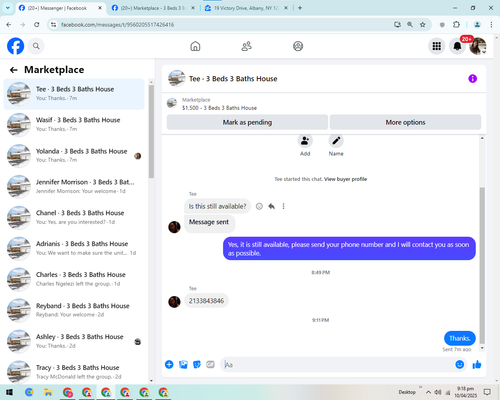Viewport: 500px width, 400px height.
Task: Switch to 19 Victory Drive Albany tab
Action: (x=247, y=8)
